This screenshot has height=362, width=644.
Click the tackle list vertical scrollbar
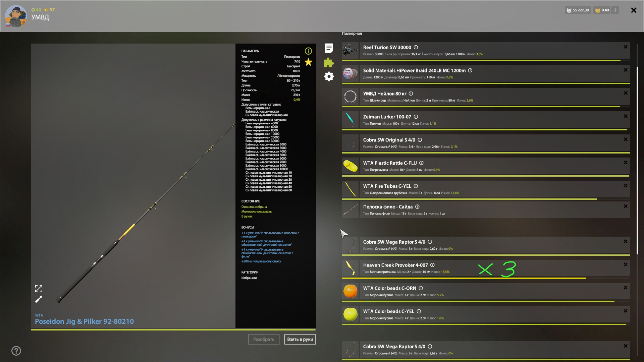637,161
